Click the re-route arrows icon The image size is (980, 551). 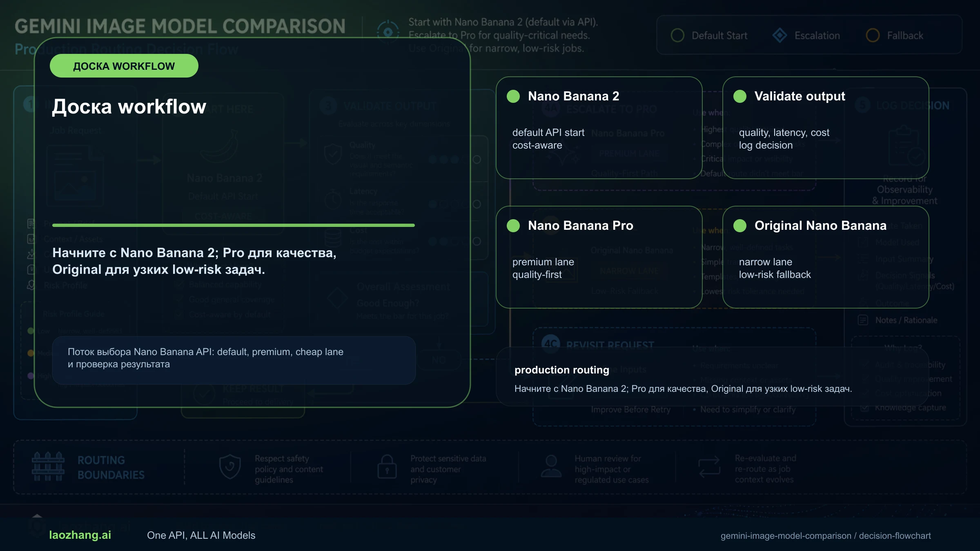click(x=709, y=467)
